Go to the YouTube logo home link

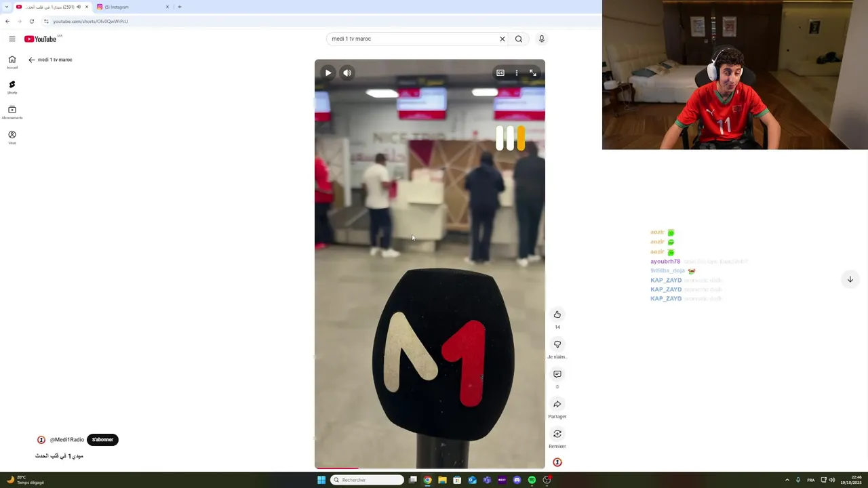41,39
